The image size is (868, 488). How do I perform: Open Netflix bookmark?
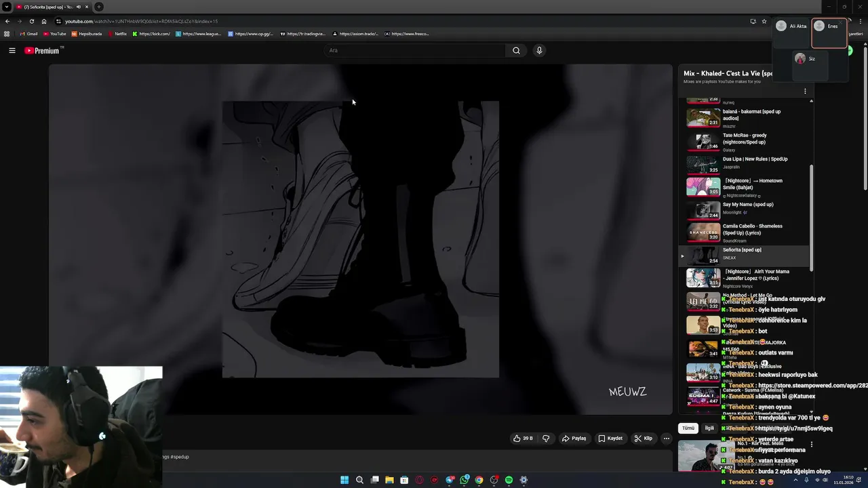117,34
